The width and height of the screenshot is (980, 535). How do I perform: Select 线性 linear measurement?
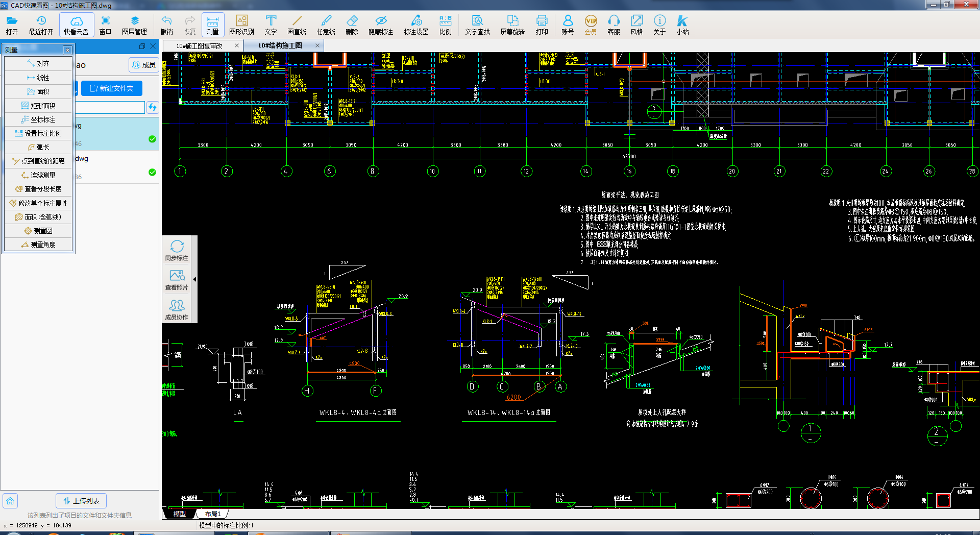click(38, 78)
